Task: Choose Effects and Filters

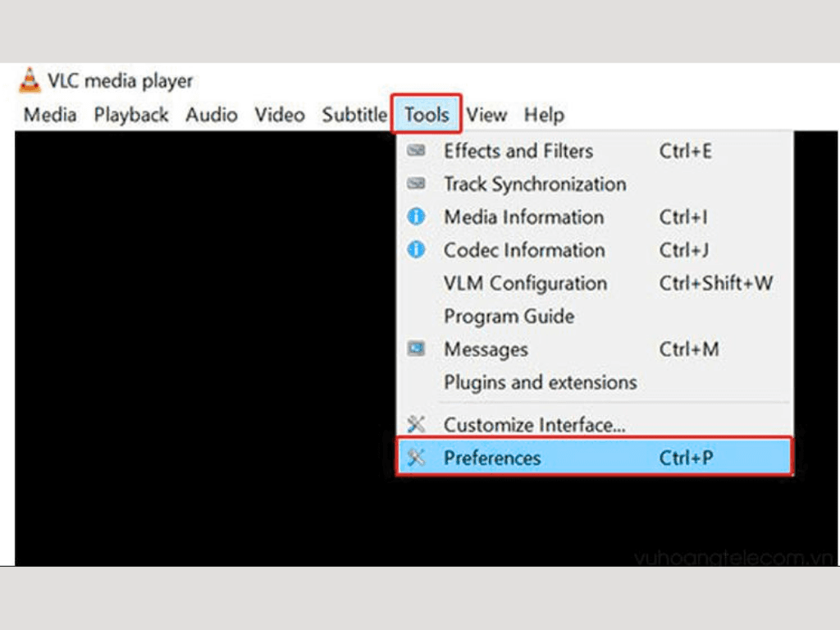Action: (595, 151)
